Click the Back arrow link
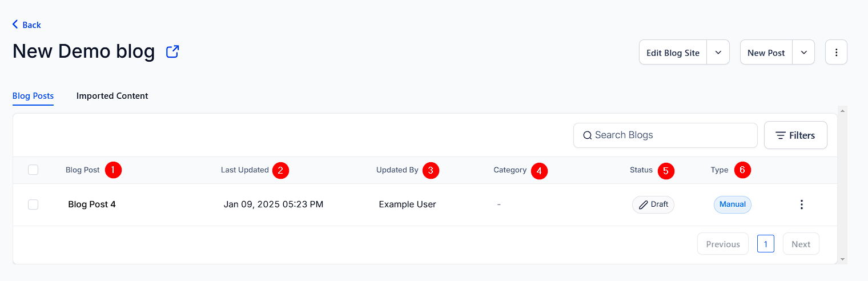 (x=27, y=25)
